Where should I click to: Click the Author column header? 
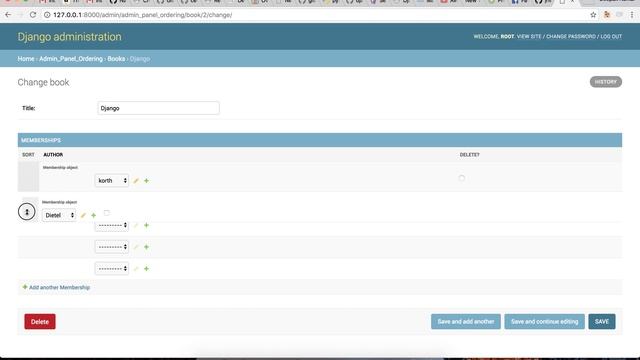click(x=53, y=155)
